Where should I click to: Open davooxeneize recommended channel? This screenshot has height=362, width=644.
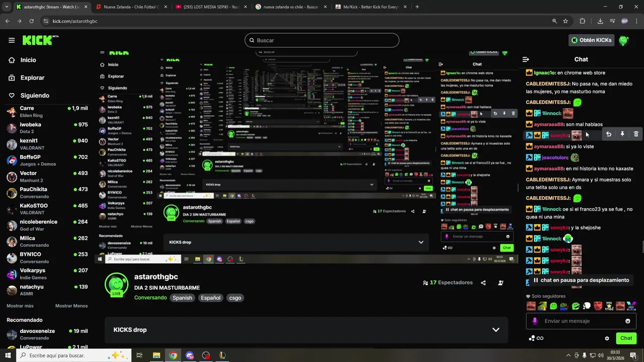[47, 334]
